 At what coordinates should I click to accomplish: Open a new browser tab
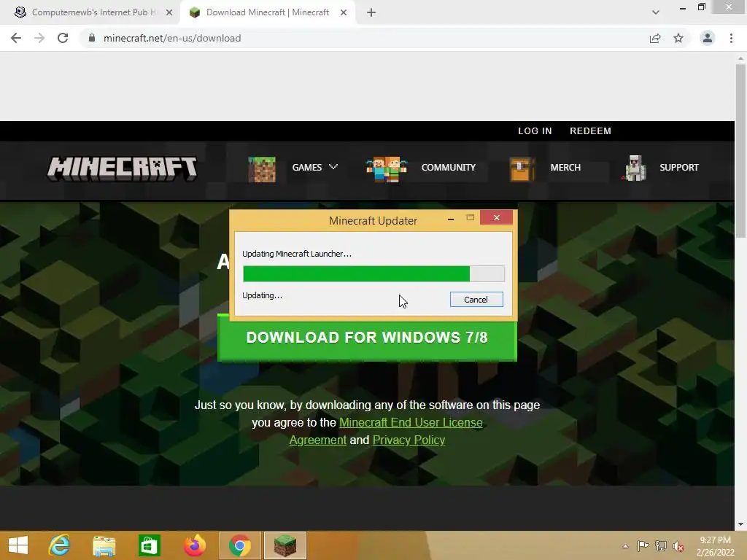click(x=371, y=12)
